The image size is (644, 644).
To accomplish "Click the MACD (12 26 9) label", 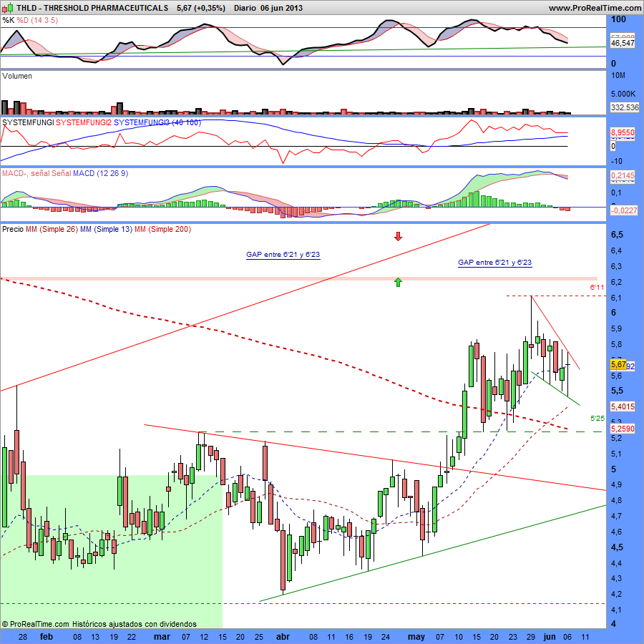I will click(101, 173).
